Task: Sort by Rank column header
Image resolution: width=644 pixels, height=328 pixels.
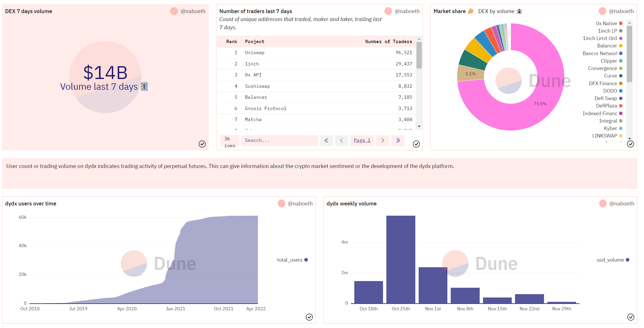Action: pyautogui.click(x=232, y=42)
